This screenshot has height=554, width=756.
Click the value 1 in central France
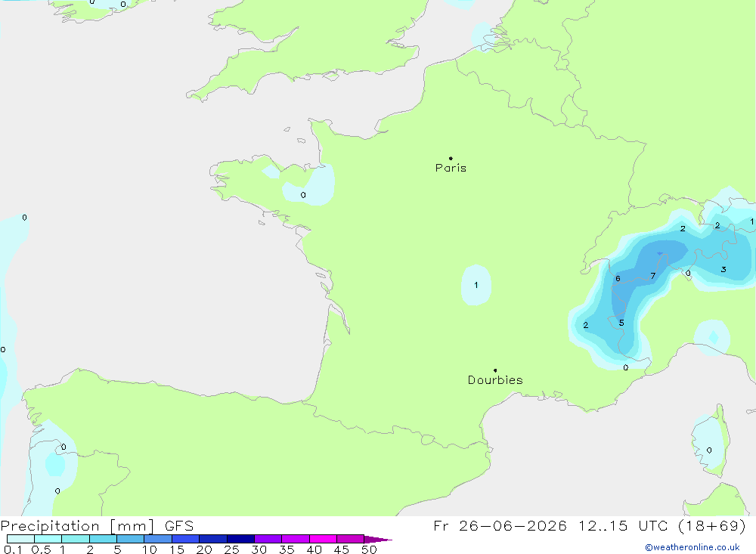click(476, 285)
